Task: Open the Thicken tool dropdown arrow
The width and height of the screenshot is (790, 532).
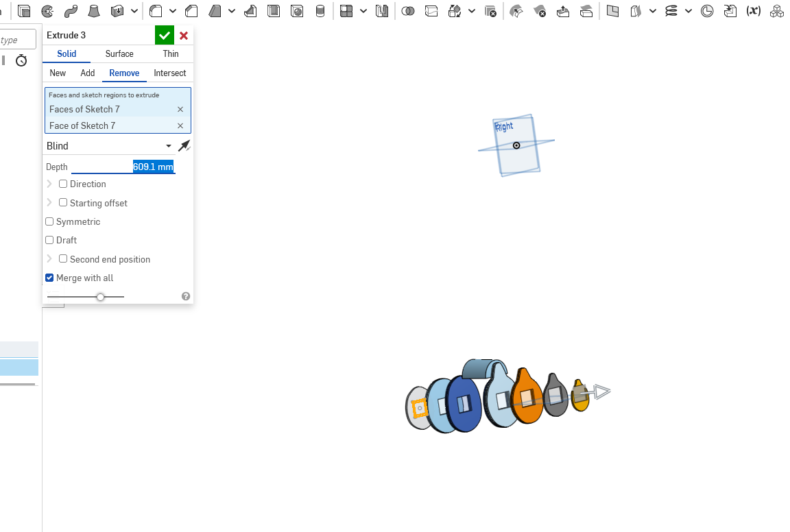Action: tap(134, 11)
